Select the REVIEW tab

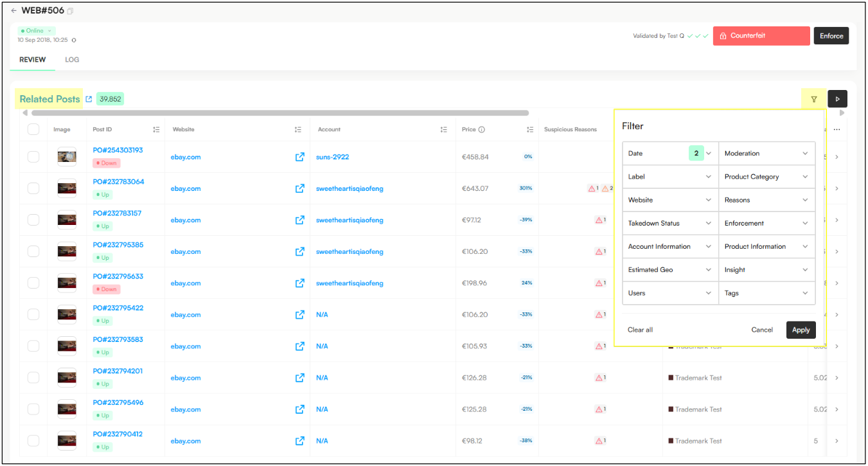[x=32, y=60]
